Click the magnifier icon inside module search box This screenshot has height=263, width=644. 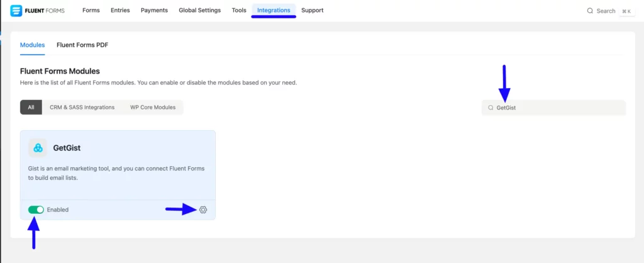point(491,108)
